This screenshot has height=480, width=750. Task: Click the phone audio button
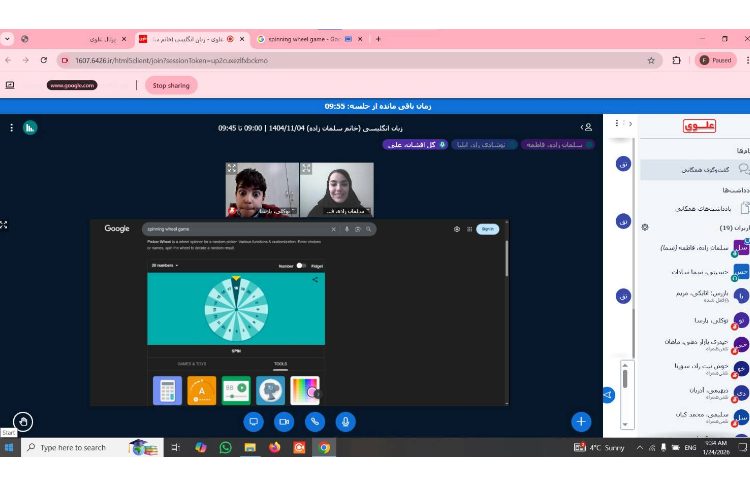315,421
